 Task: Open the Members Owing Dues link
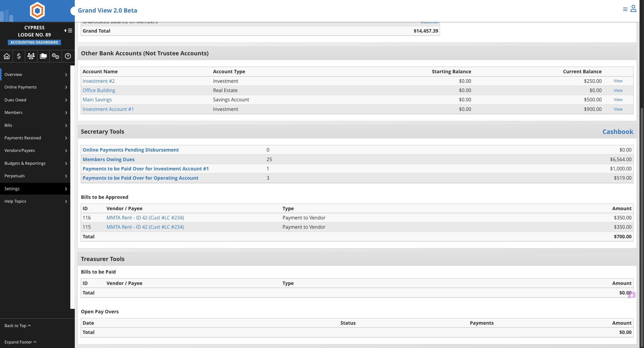click(109, 159)
